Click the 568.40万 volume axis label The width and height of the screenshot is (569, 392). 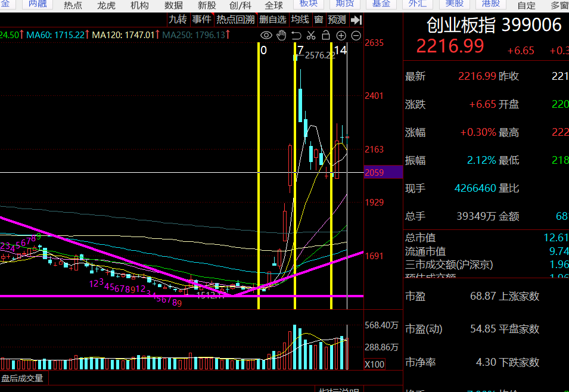pos(381,325)
